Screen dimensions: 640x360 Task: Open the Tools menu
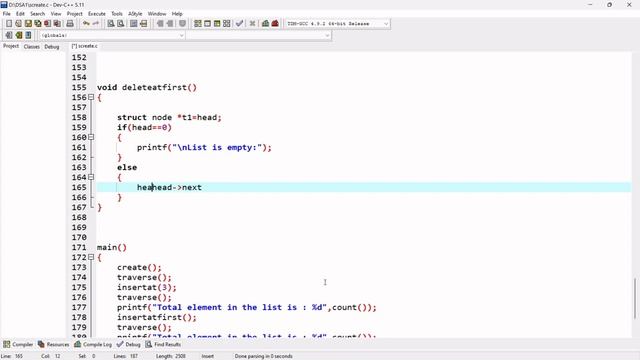pos(117,13)
